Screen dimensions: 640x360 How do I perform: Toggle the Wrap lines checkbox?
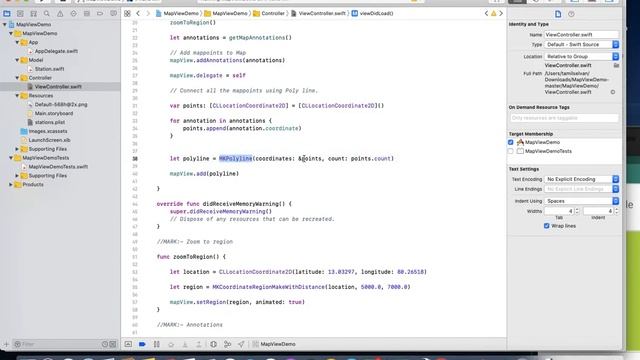click(x=547, y=226)
